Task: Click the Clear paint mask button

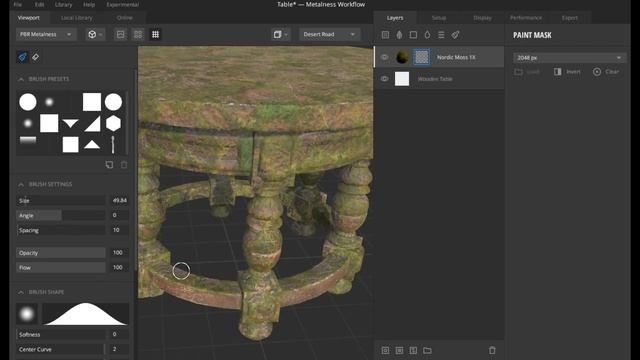Action: [x=606, y=72]
